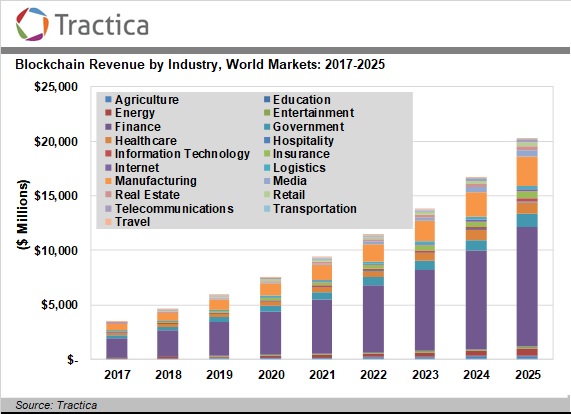Click the Manufacturing legend orange square

click(108, 181)
